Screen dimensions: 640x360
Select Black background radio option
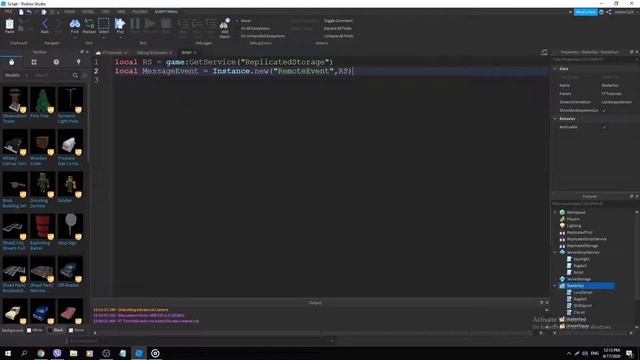[x=50, y=330]
